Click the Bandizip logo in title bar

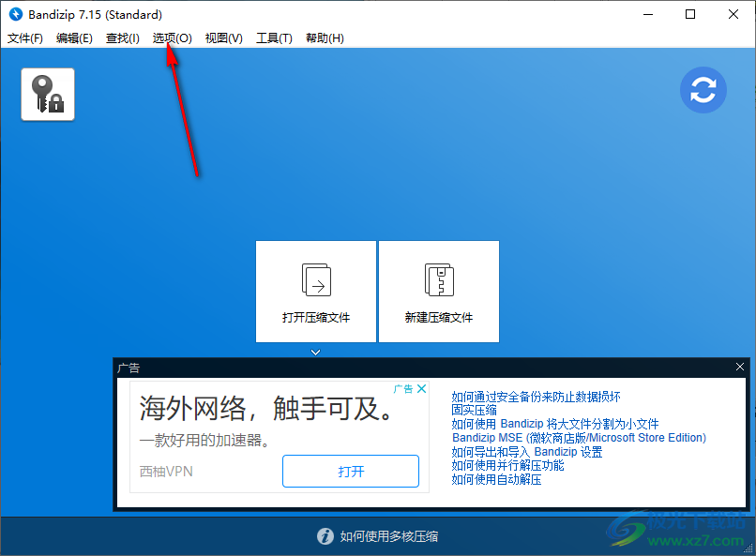click(x=16, y=14)
